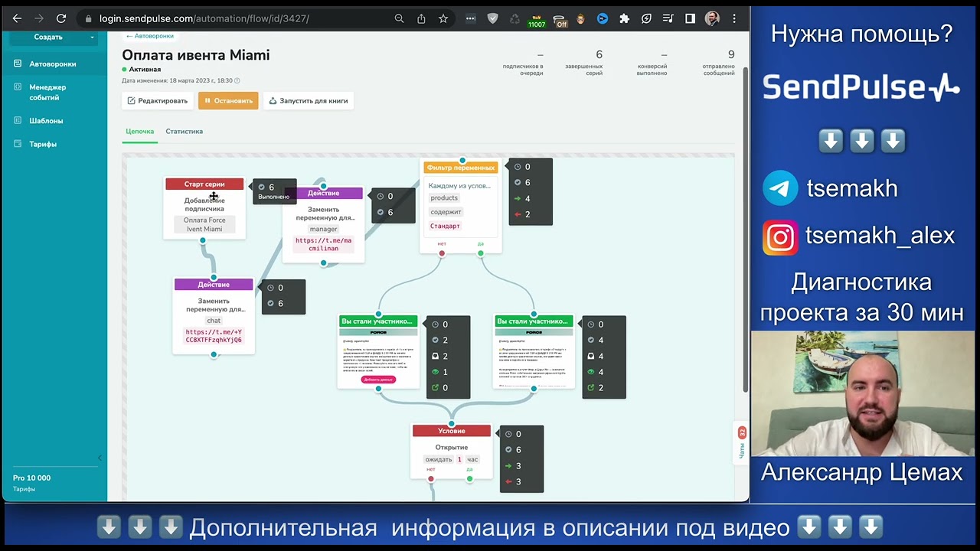Open the Extensions puzzle piece menu
Screen dimensions: 980x551
pos(624,18)
